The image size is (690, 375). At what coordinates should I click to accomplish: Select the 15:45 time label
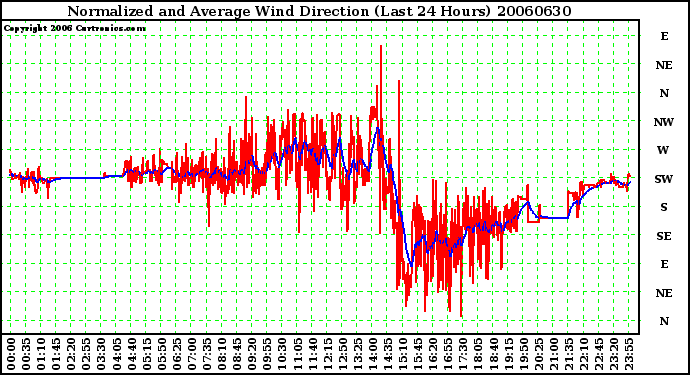[x=417, y=354]
